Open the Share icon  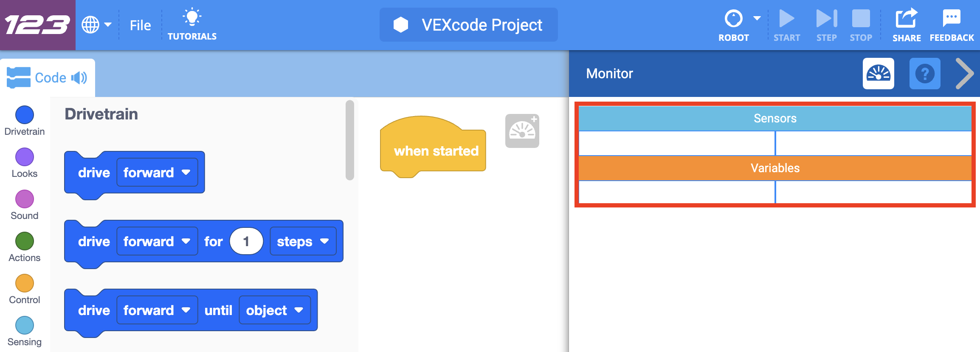[907, 18]
